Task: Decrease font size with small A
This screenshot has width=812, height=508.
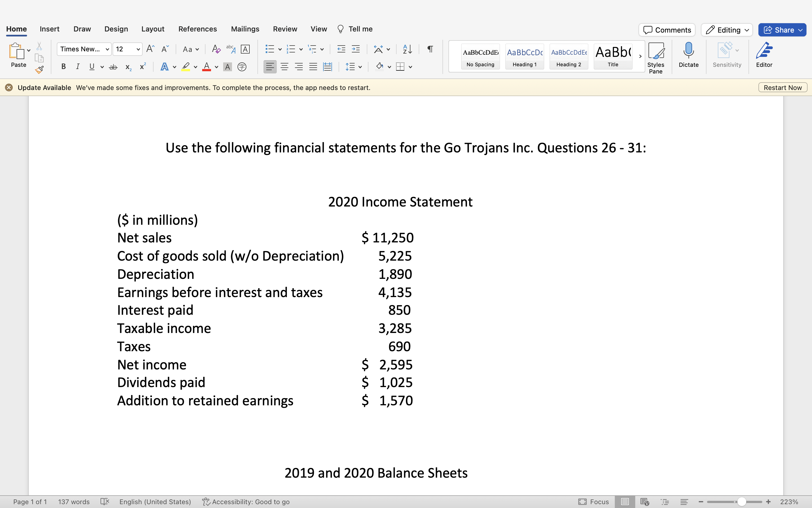Action: (x=165, y=49)
